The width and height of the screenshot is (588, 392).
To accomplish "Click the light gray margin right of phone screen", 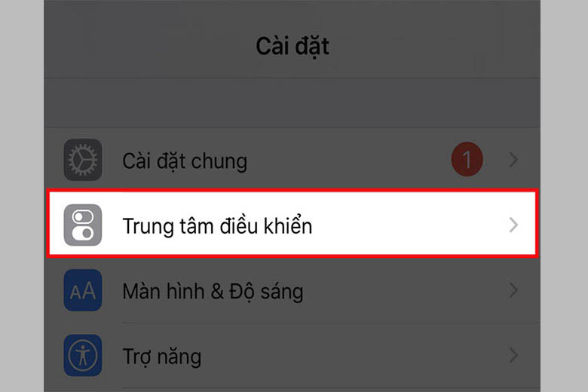I will (x=564, y=196).
